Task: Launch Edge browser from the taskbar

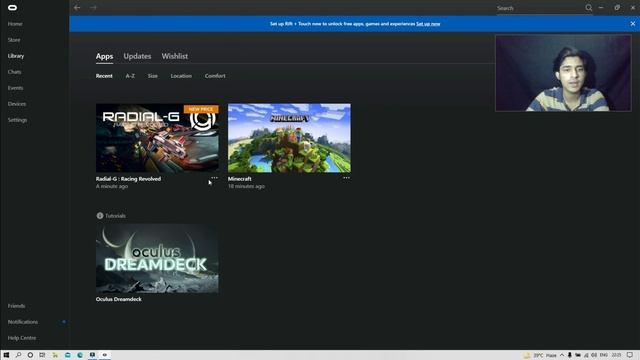Action: [x=80, y=355]
